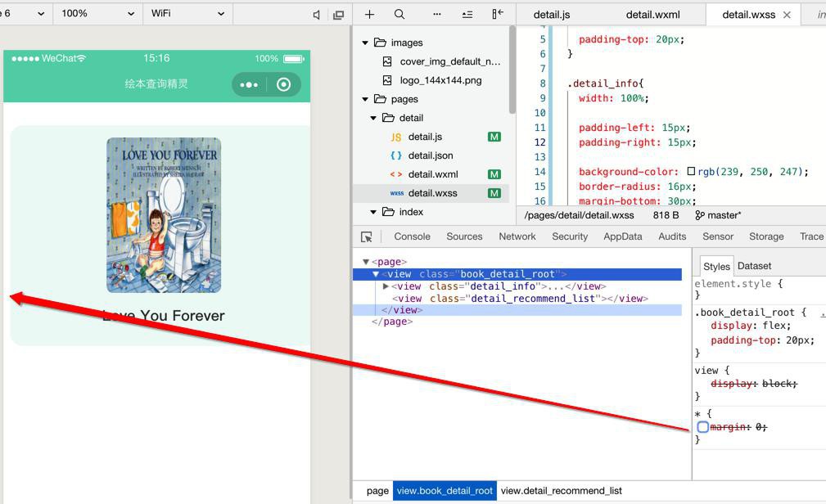This screenshot has height=504, width=826.
Task: Switch to the detail.js editor tab
Action: pos(552,15)
